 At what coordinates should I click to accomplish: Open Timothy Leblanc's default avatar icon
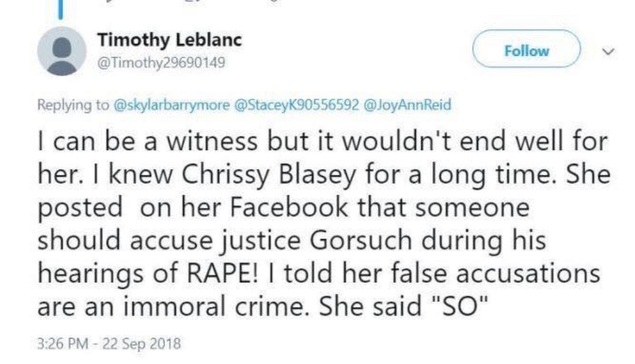click(x=62, y=51)
